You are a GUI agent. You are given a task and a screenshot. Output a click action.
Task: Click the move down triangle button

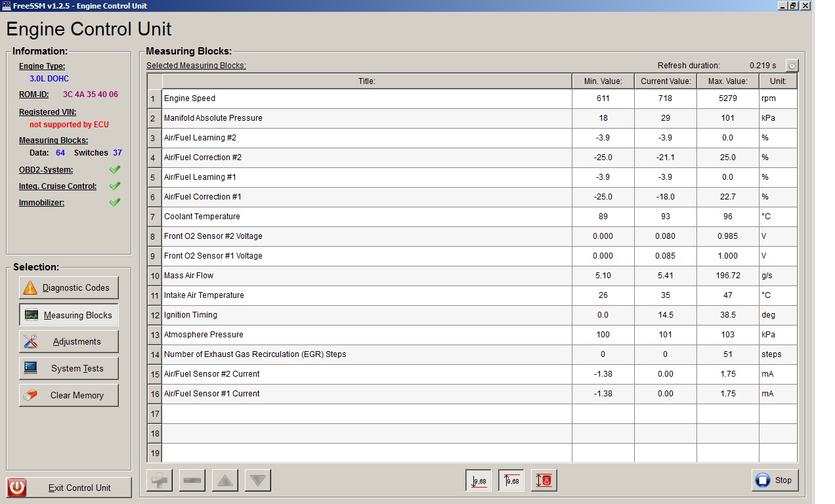258,480
